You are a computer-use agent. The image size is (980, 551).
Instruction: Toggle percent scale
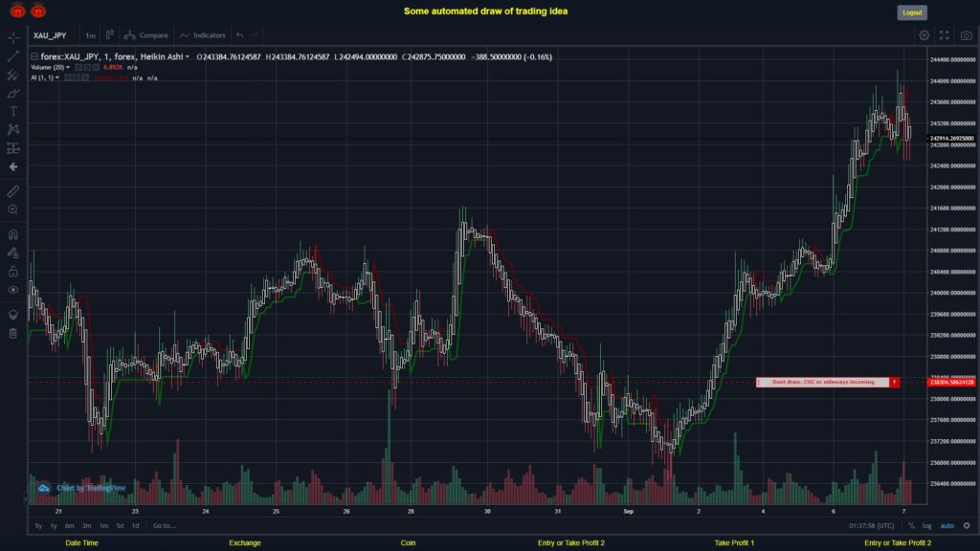(x=911, y=526)
